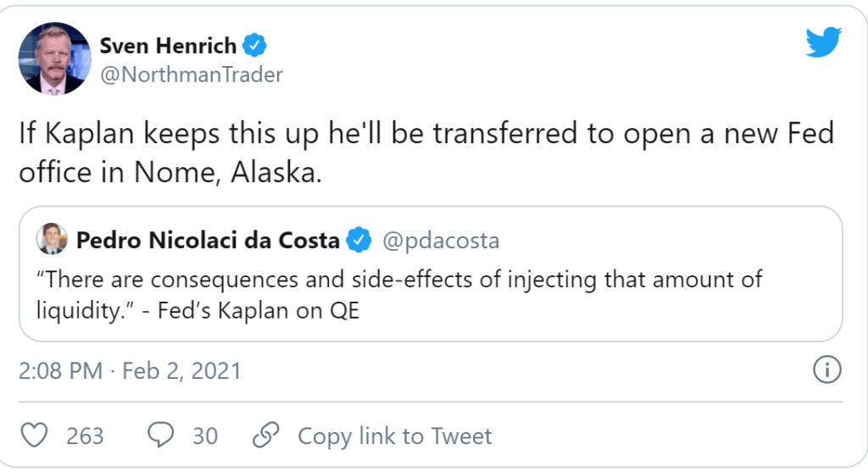Screen dimensions: 868x472
Task: Click Copy link to Tweet
Action: [x=394, y=436]
